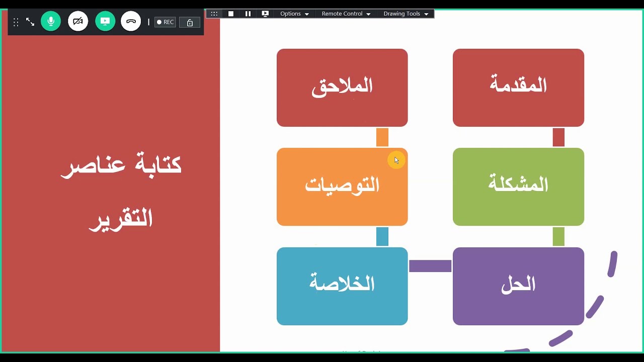644x362 pixels.
Task: Start recording with the REC button
Action: (165, 22)
